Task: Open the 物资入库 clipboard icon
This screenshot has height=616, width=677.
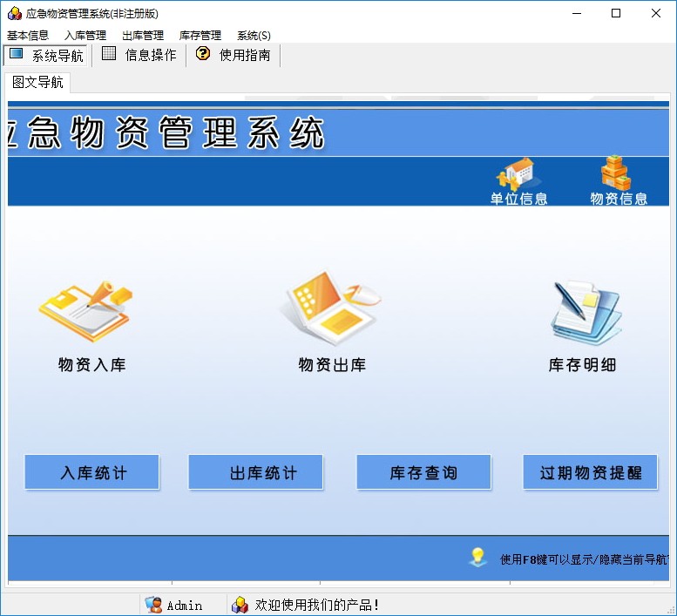Action: [x=86, y=312]
